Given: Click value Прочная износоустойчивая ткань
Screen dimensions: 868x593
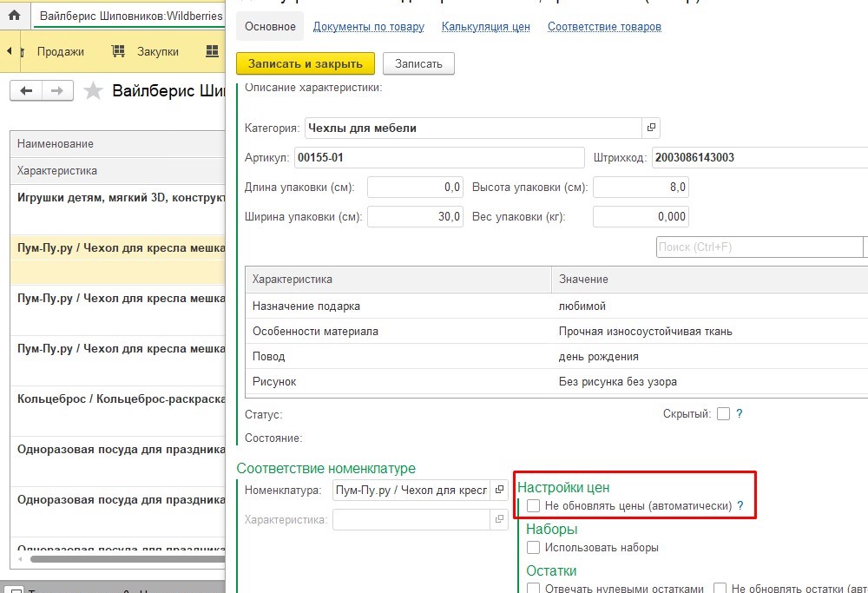Looking at the screenshot, I should 646,331.
